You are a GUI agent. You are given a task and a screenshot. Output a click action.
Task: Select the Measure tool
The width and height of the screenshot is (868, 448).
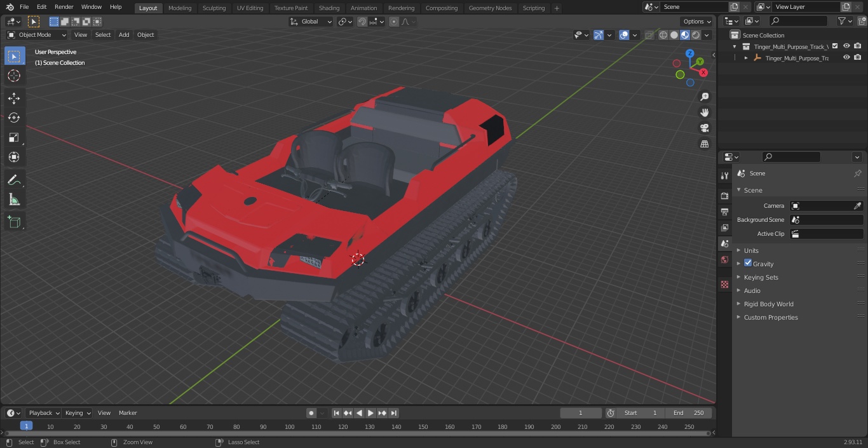(x=14, y=200)
